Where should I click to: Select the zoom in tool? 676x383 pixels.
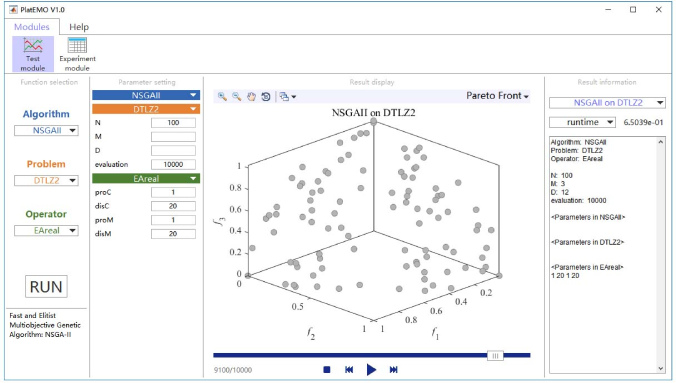(222, 97)
